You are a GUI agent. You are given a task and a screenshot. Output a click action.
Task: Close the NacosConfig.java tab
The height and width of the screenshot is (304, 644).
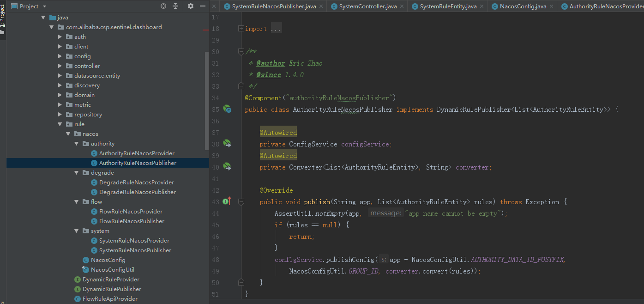[x=551, y=6]
